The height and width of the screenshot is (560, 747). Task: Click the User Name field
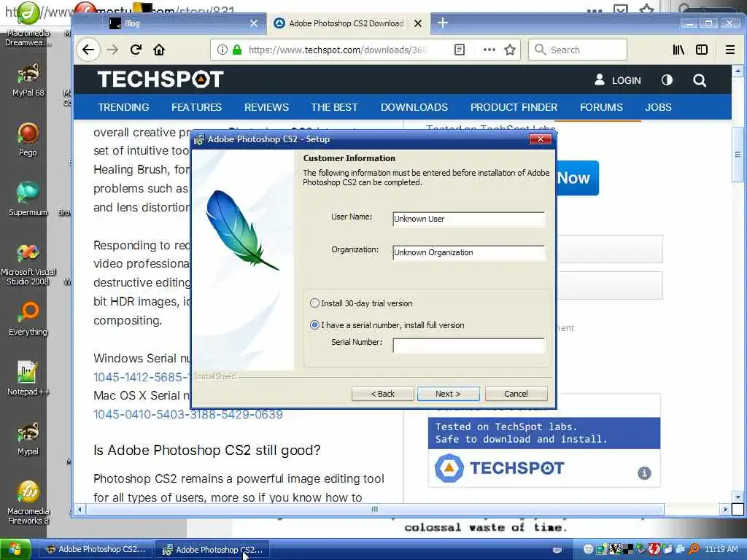coord(469,219)
